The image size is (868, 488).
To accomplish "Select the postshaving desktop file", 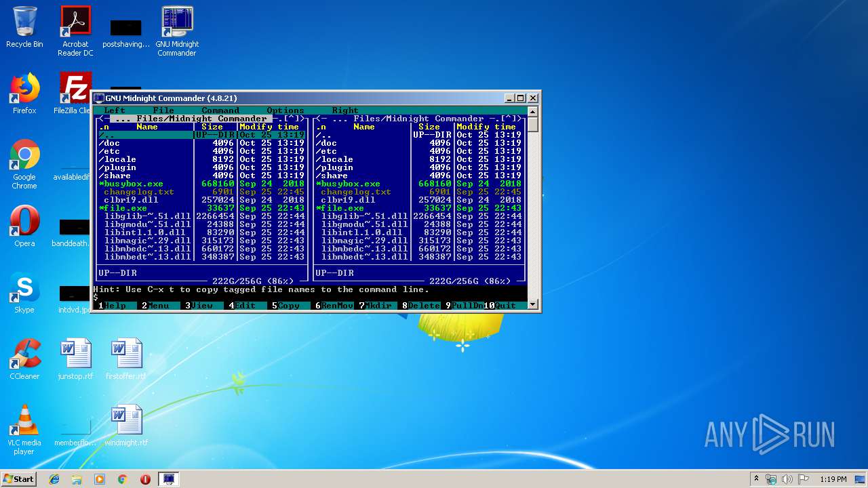I will coord(126,33).
